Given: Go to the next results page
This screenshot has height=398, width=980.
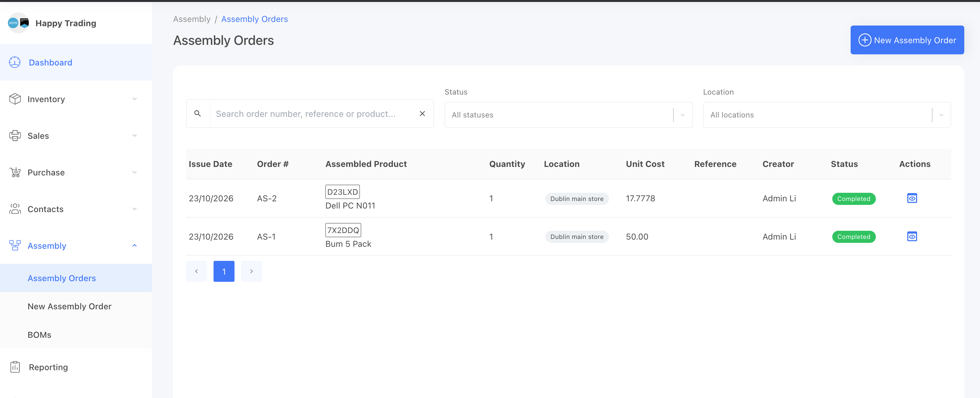Looking at the screenshot, I should click(252, 271).
